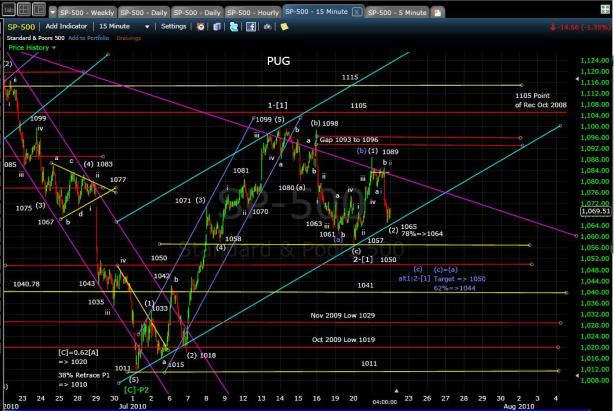Viewport: 614px width, 411px height.
Task: Open the chart tab list arrow
Action: [x=52, y=12]
